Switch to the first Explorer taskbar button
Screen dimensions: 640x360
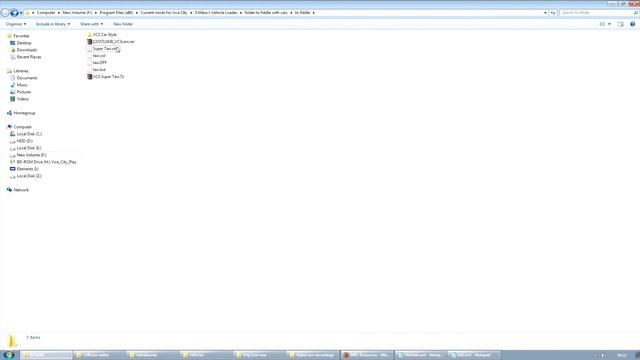pos(47,355)
